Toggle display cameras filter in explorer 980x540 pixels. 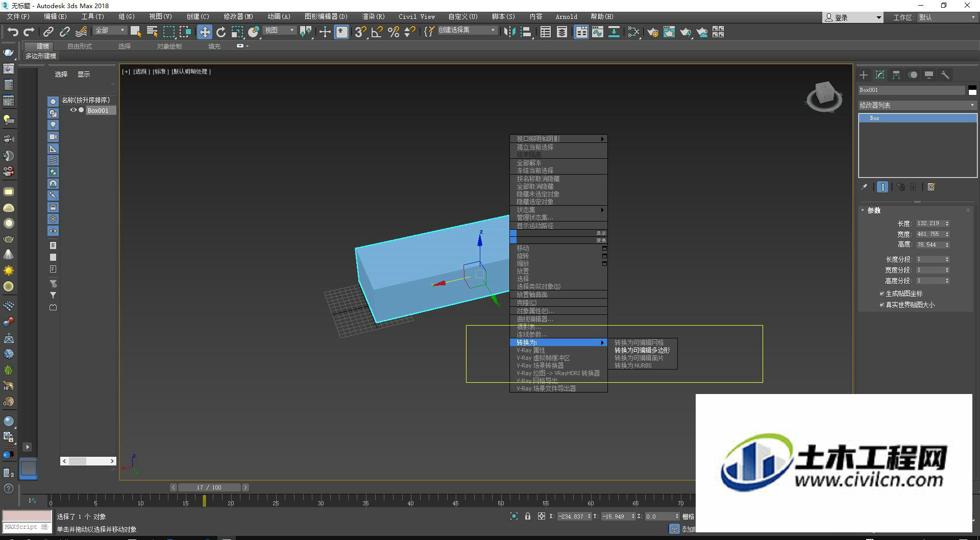(x=53, y=137)
